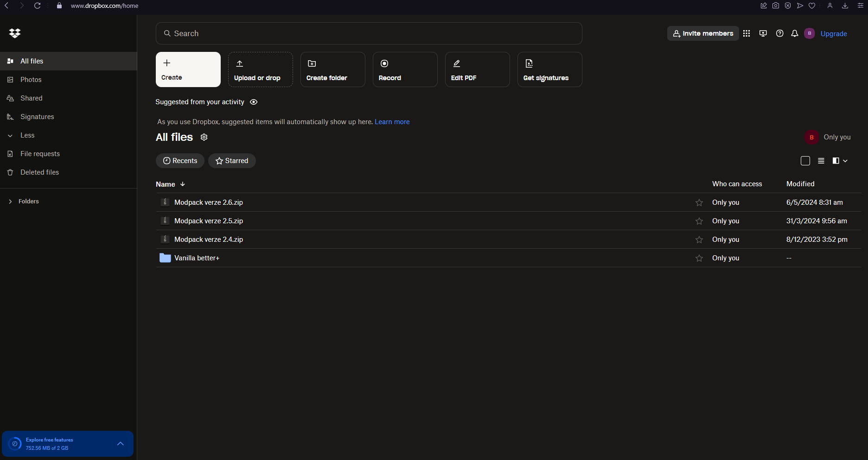868x460 pixels.
Task: Click the help question mark icon
Action: tap(780, 33)
